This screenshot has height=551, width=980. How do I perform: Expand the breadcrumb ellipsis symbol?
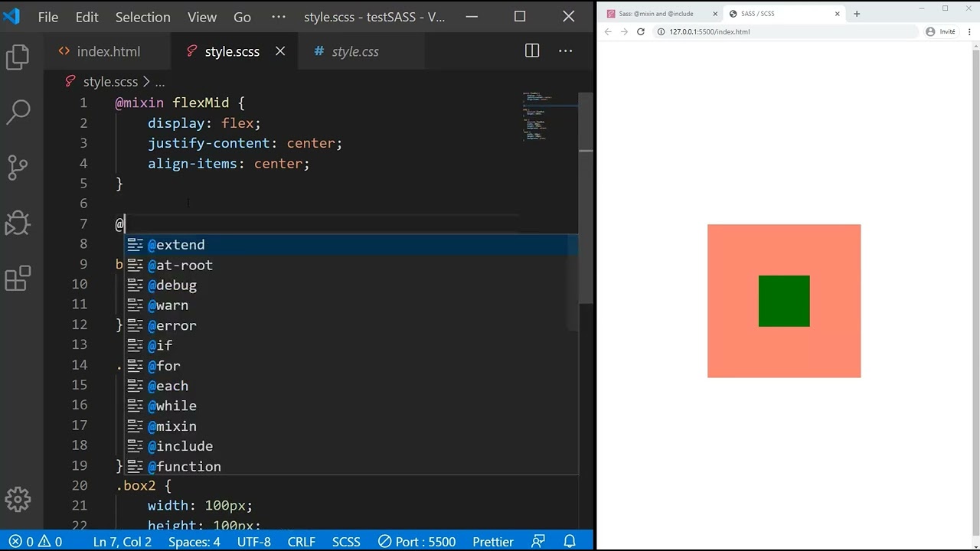(159, 82)
